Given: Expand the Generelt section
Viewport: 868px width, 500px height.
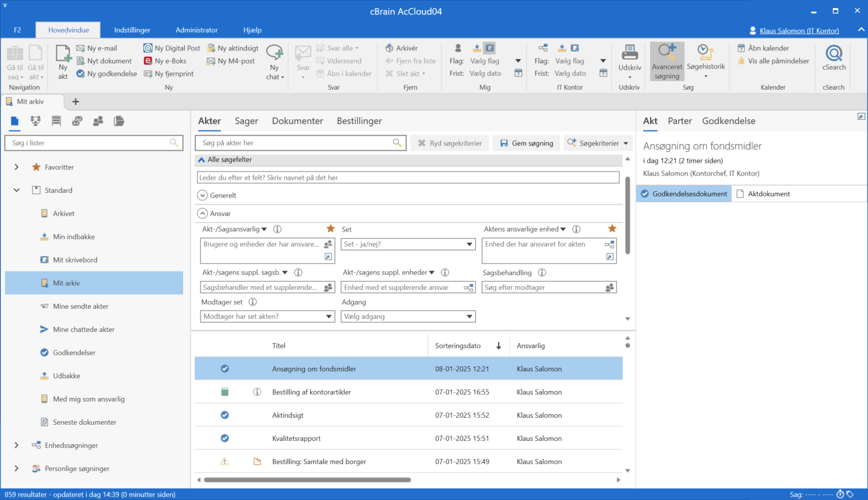Looking at the screenshot, I should tap(202, 195).
